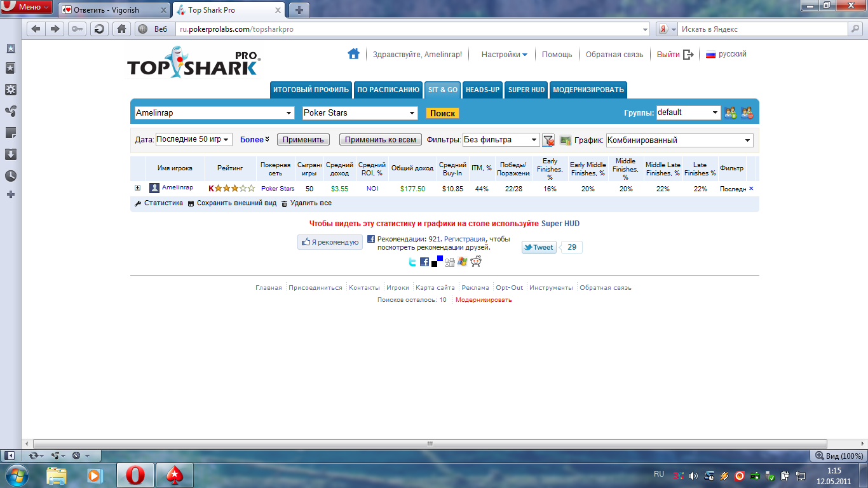The width and height of the screenshot is (868, 488).
Task: Click the chart icon next to График
Action: coord(566,140)
